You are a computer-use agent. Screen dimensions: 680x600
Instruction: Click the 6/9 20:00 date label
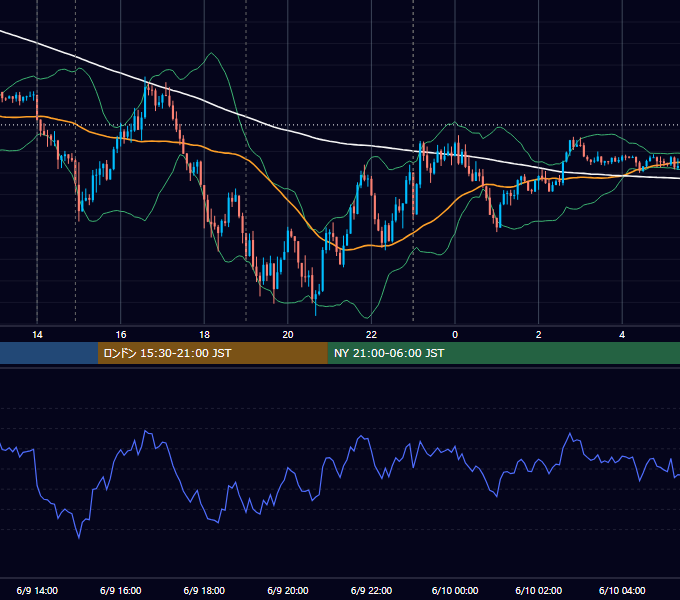click(x=288, y=590)
